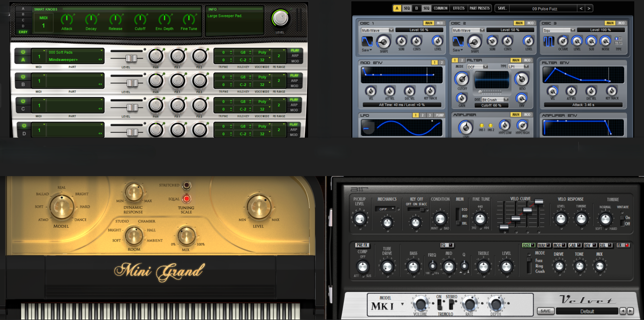Image resolution: width=644 pixels, height=320 pixels.
Task: Click the filter CUTOFF knob
Action: (462, 79)
